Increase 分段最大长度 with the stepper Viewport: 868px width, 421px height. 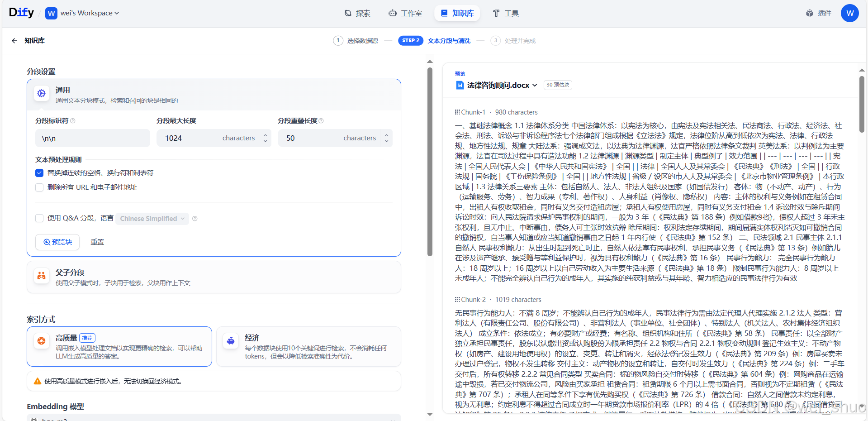[265, 135]
